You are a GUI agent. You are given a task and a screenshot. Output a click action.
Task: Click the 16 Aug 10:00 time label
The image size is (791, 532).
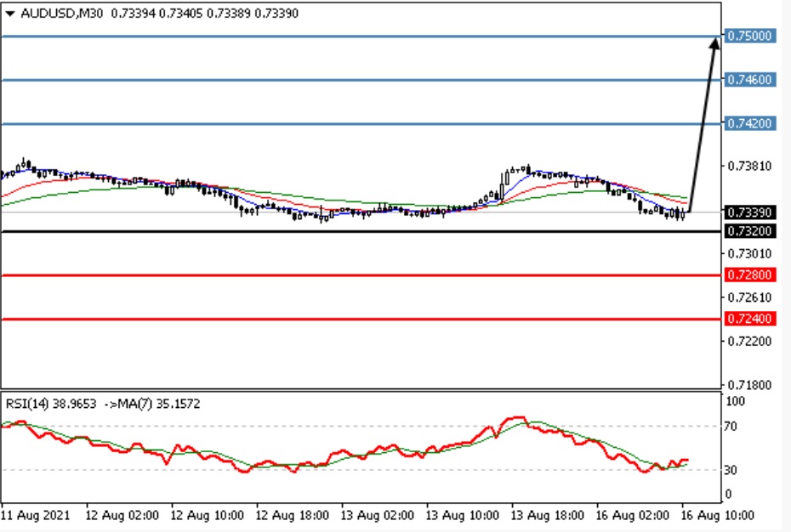717,515
